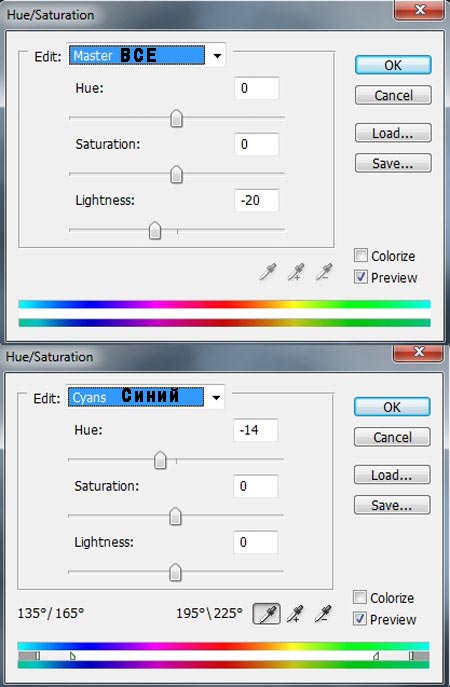Click the plus eyedropper in the Master dialog
450x687 pixels.
296,272
